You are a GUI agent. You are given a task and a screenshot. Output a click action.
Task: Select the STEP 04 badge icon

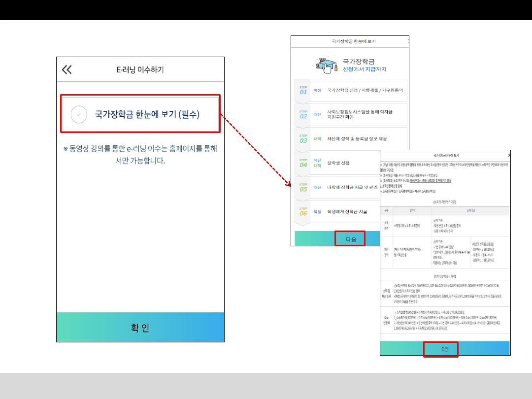[303, 163]
